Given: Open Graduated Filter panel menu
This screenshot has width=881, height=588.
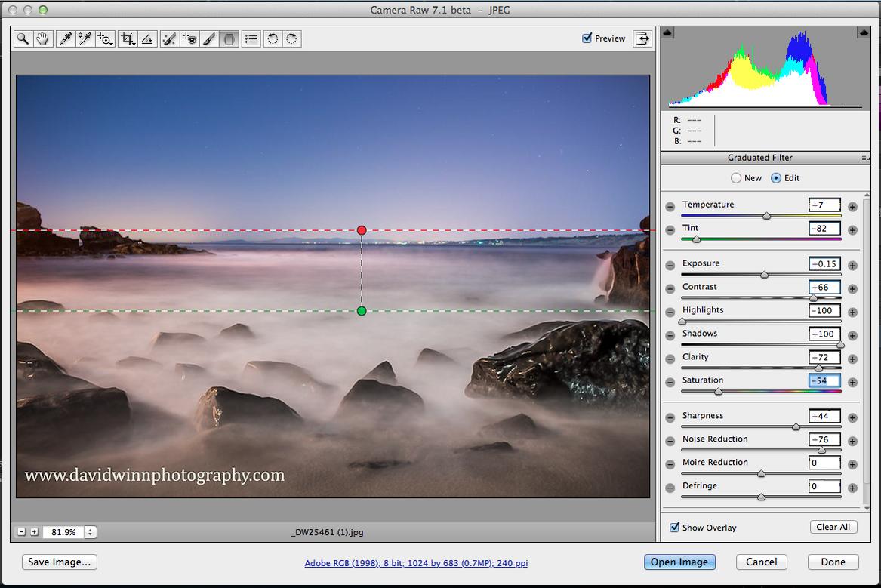Looking at the screenshot, I should 864,158.
